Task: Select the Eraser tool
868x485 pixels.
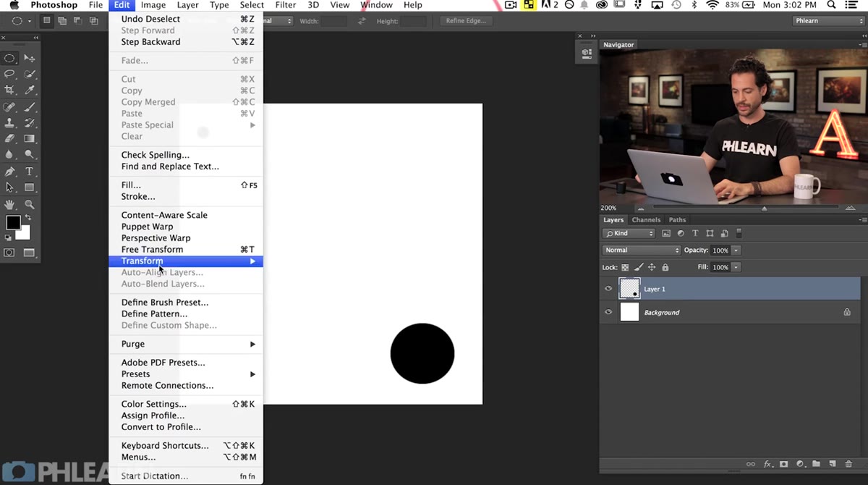Action: point(10,138)
